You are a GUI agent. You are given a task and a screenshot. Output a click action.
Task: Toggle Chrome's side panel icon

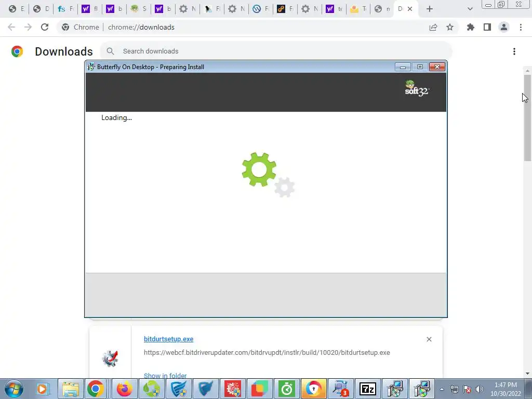pyautogui.click(x=487, y=27)
